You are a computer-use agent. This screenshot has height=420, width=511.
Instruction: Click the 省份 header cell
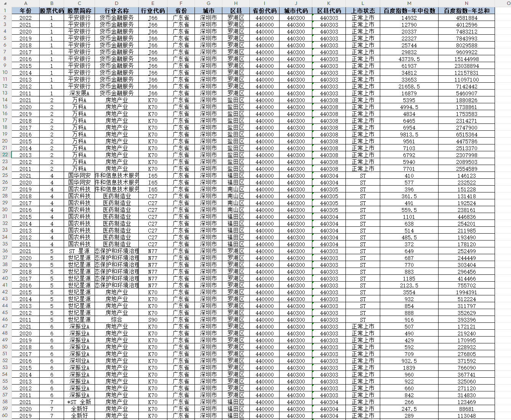point(181,11)
